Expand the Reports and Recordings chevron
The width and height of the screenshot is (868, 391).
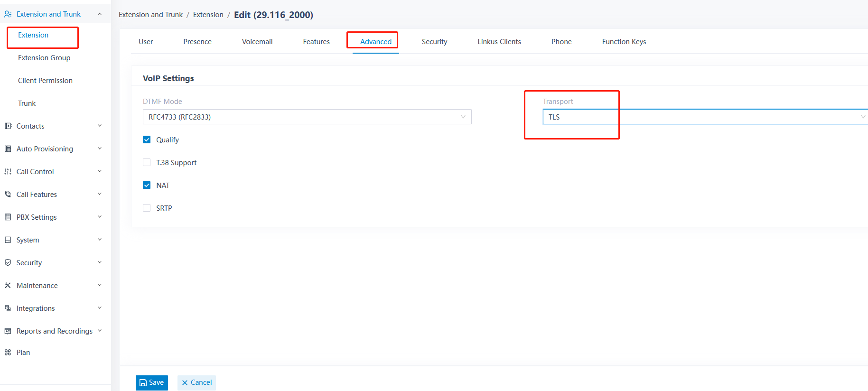100,331
